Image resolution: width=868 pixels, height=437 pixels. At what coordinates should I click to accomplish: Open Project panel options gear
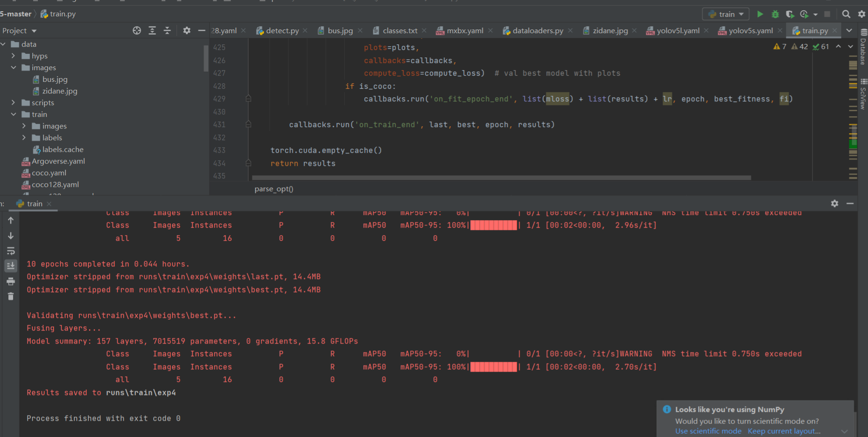[x=187, y=30]
